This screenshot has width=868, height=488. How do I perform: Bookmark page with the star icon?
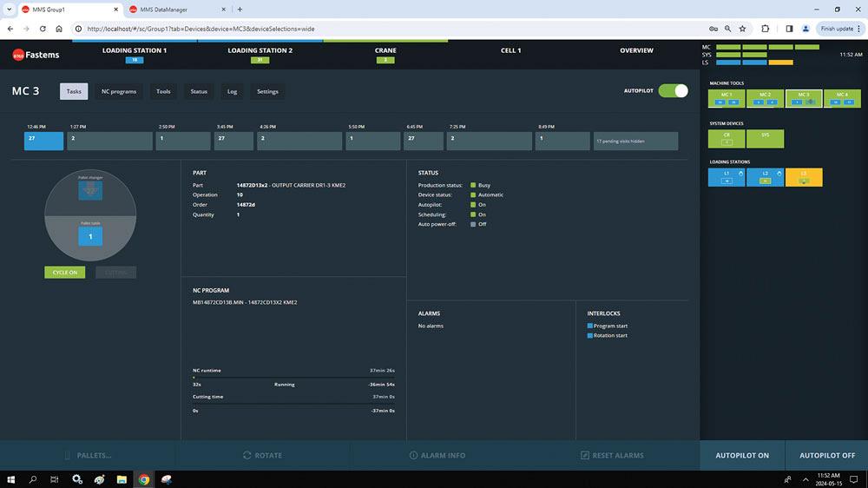[x=742, y=29]
